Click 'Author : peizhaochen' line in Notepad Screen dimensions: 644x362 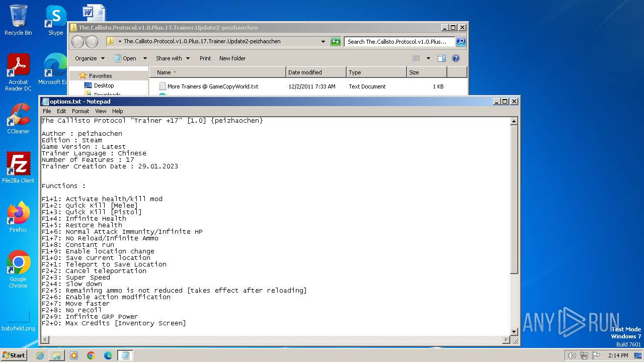coord(82,134)
